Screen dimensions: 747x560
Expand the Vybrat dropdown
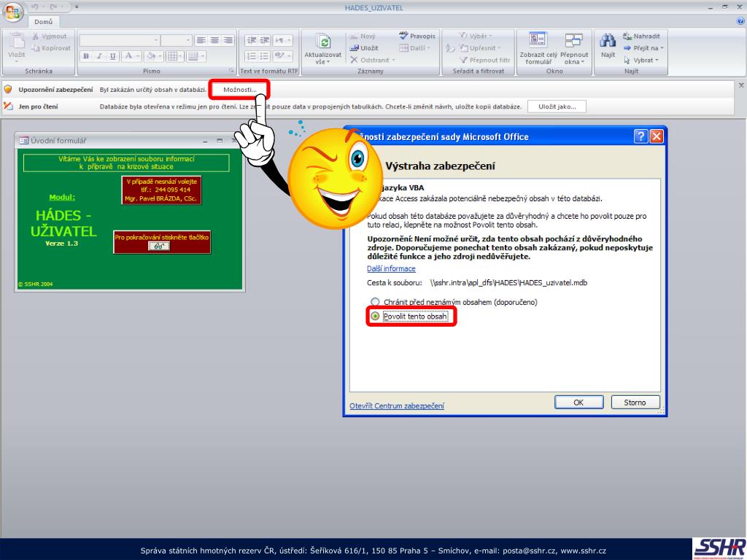657,61
